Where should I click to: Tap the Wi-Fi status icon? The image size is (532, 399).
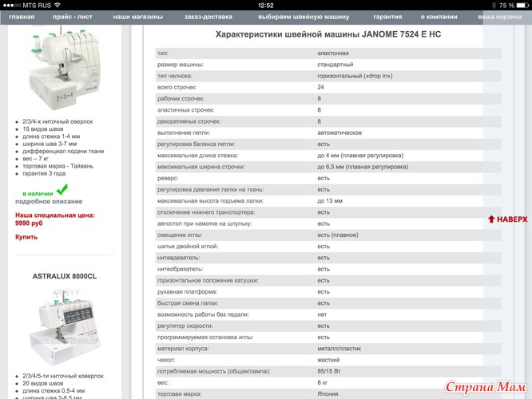pyautogui.click(x=58, y=5)
